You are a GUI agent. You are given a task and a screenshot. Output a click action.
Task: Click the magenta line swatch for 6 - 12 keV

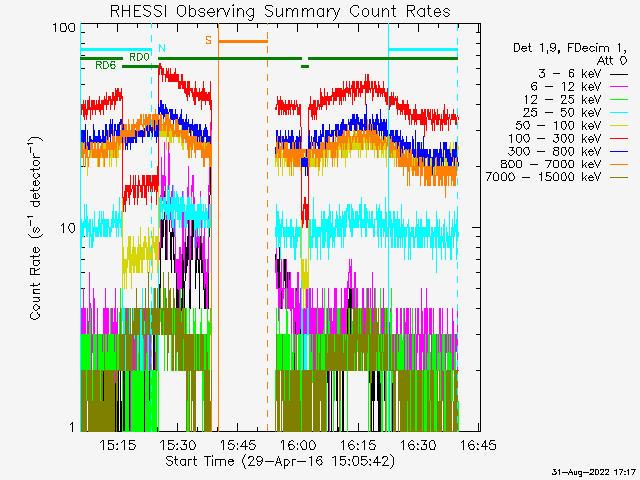(619, 87)
